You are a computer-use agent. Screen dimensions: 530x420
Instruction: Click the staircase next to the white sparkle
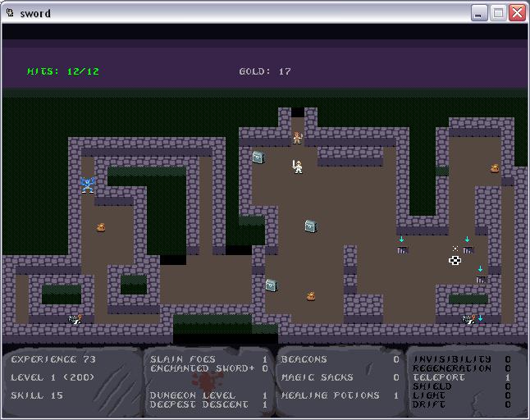[x=468, y=249]
